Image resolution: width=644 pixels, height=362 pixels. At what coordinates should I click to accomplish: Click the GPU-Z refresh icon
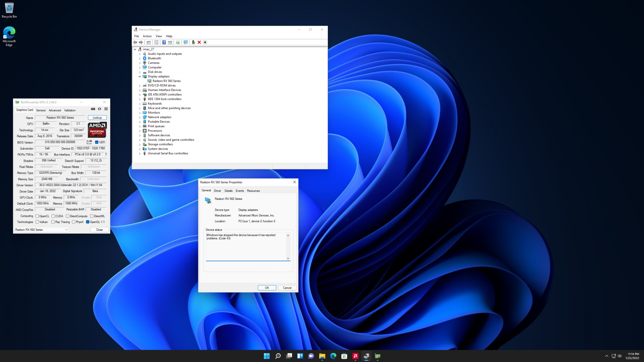tap(99, 109)
